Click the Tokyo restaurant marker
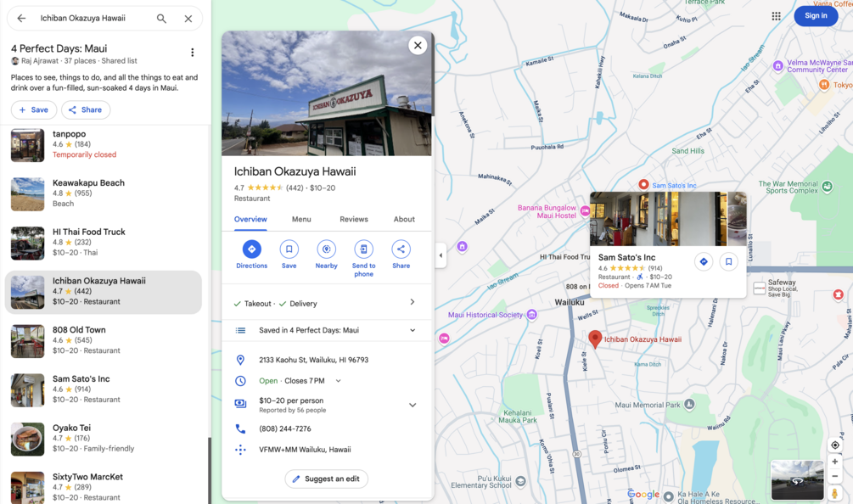Screen dimensions: 853x504 (x=824, y=85)
